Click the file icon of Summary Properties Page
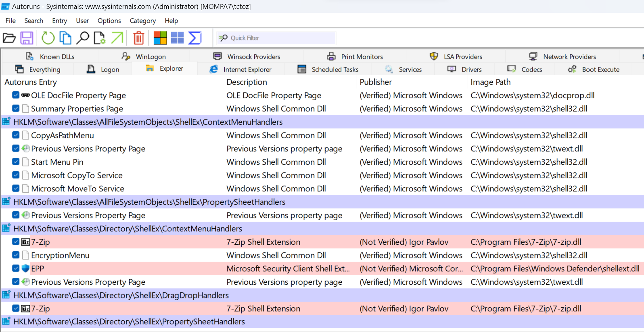 click(25, 108)
